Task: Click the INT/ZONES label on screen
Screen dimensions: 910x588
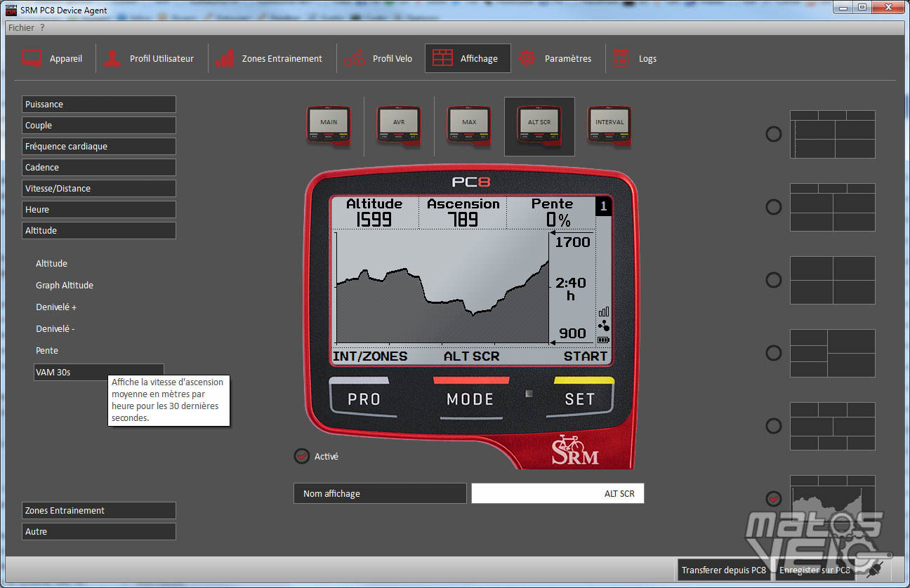Action: click(370, 356)
